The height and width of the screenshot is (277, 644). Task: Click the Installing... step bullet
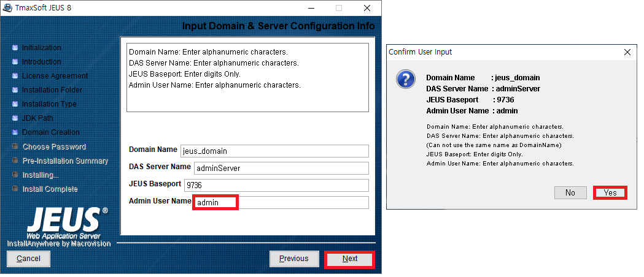pyautogui.click(x=15, y=175)
